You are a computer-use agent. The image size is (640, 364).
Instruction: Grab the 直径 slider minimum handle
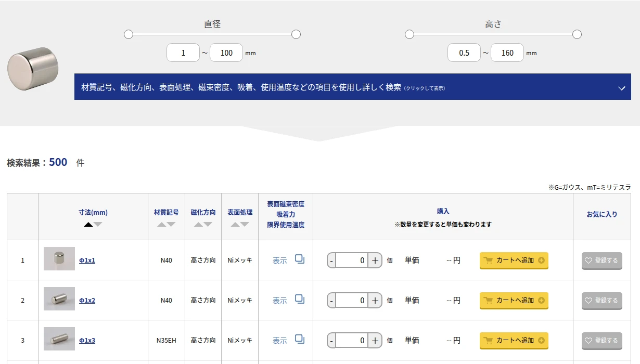[x=129, y=34]
